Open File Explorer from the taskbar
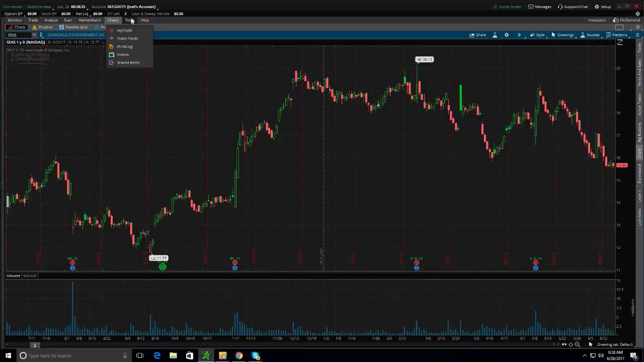The height and width of the screenshot is (362, 644). 173,355
